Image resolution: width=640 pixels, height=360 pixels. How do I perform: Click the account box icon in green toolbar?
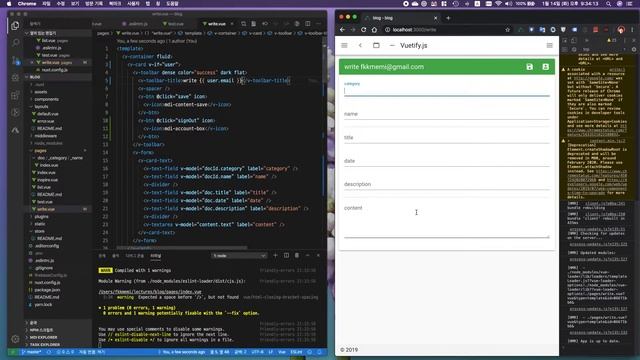545,67
